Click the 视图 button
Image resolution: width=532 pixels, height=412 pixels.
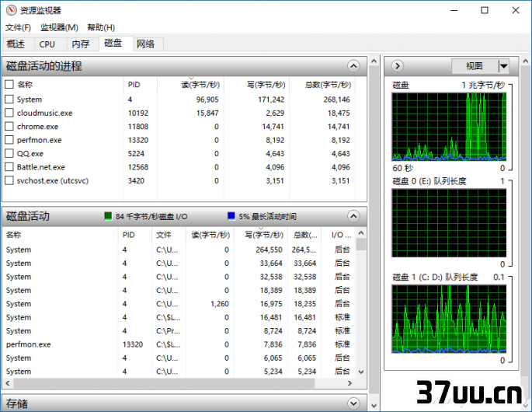[475, 66]
